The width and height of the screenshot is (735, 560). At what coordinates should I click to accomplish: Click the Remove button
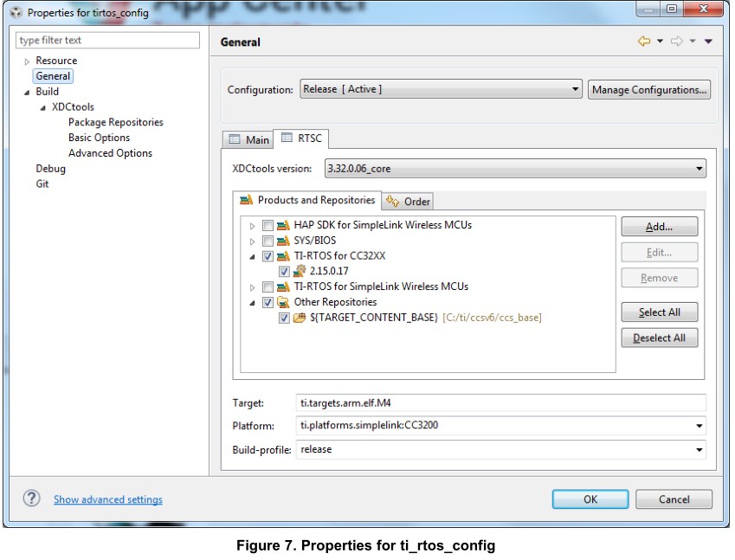click(x=659, y=278)
